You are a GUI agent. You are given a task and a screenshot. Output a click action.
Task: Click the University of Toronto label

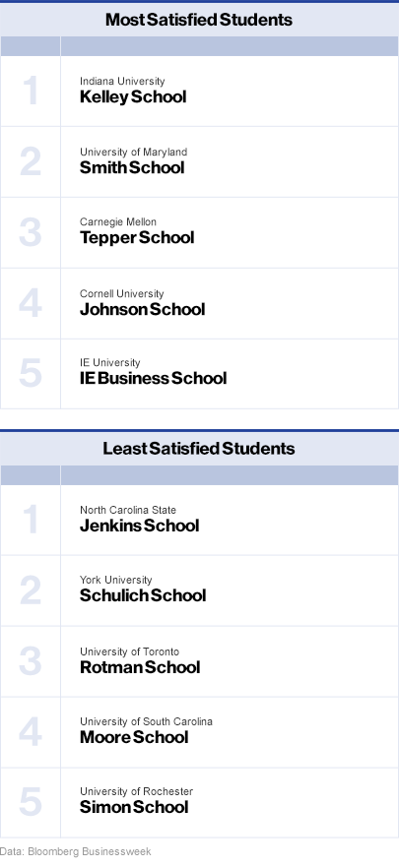click(x=130, y=651)
